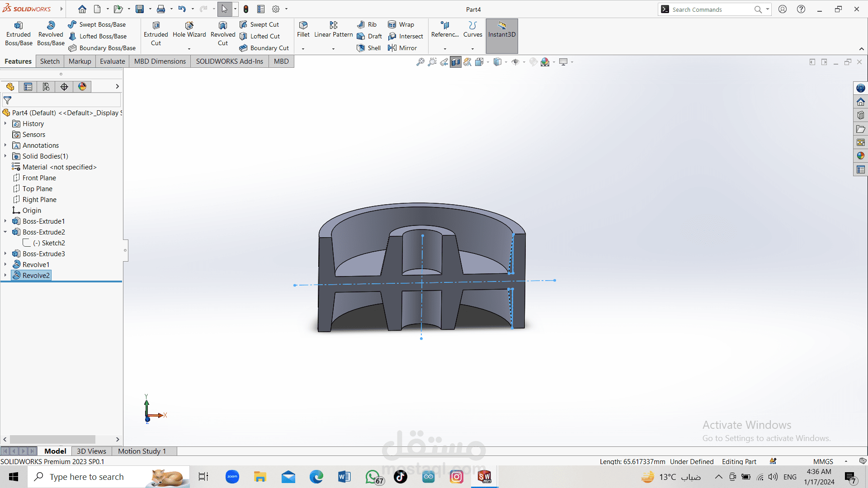868x488 pixels.
Task: Open the DimXpertManager tab
Action: point(64,87)
